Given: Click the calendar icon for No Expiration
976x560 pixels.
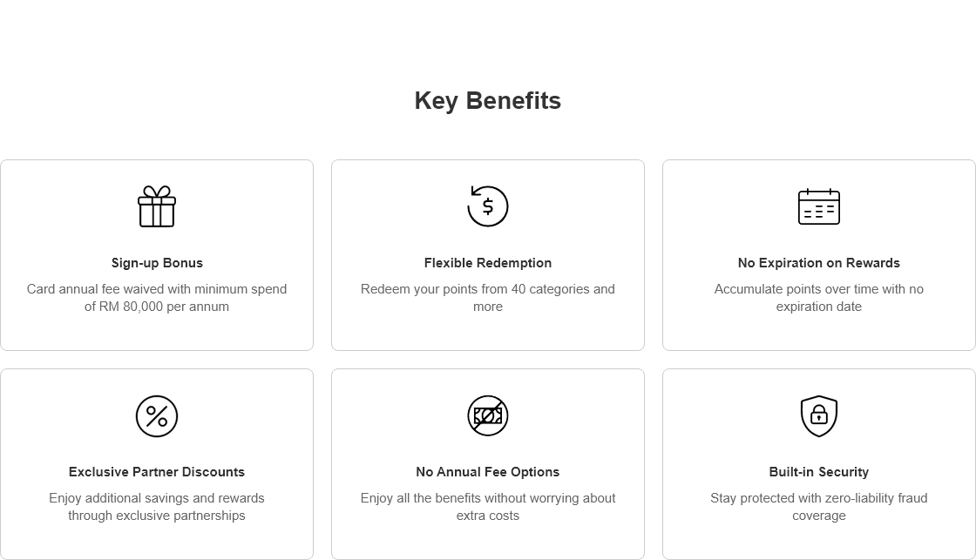Looking at the screenshot, I should (819, 206).
